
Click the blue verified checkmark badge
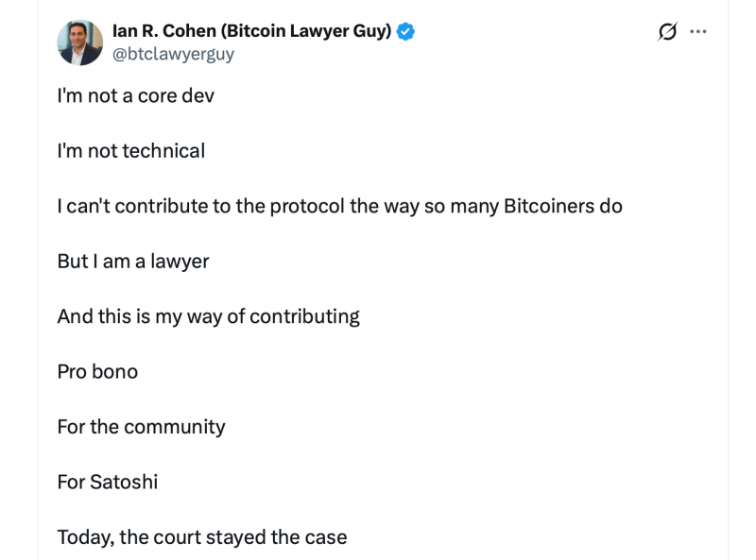tap(405, 31)
